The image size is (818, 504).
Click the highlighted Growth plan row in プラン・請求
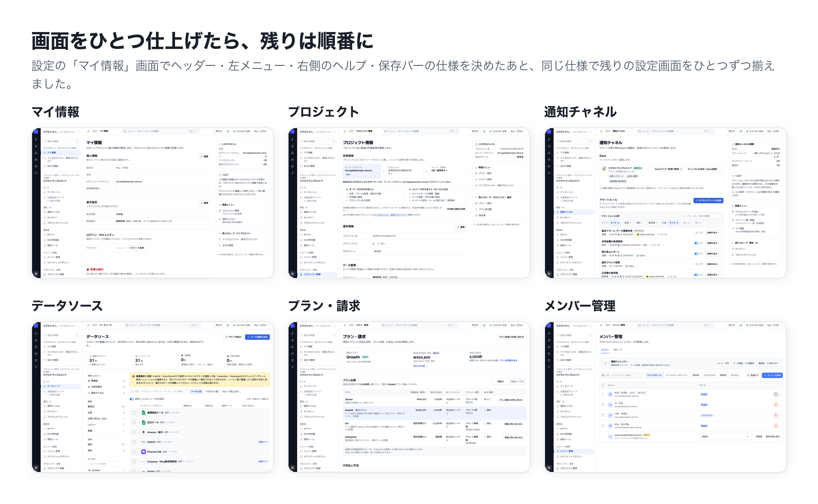434,413
